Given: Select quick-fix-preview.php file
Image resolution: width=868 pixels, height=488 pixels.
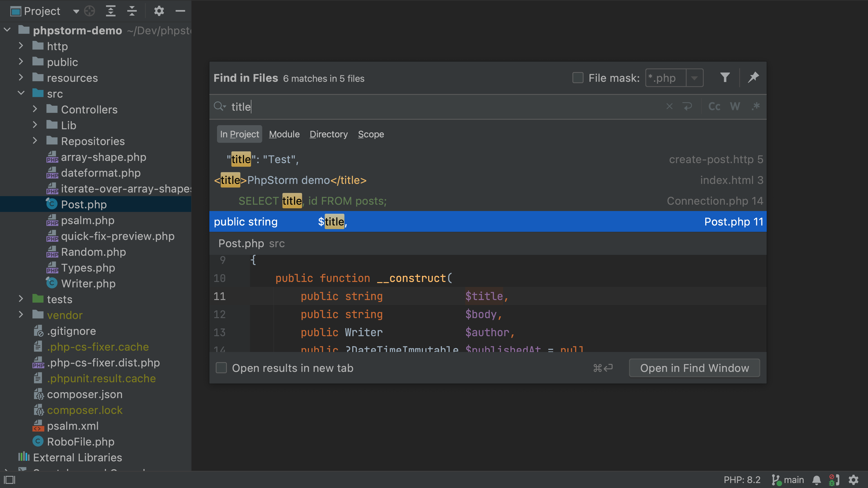Looking at the screenshot, I should click(118, 236).
